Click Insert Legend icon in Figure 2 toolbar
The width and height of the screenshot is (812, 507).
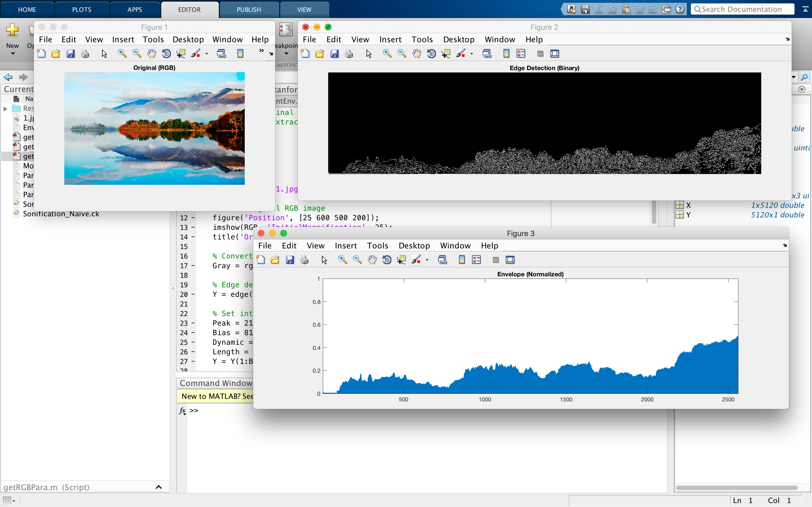click(x=521, y=54)
